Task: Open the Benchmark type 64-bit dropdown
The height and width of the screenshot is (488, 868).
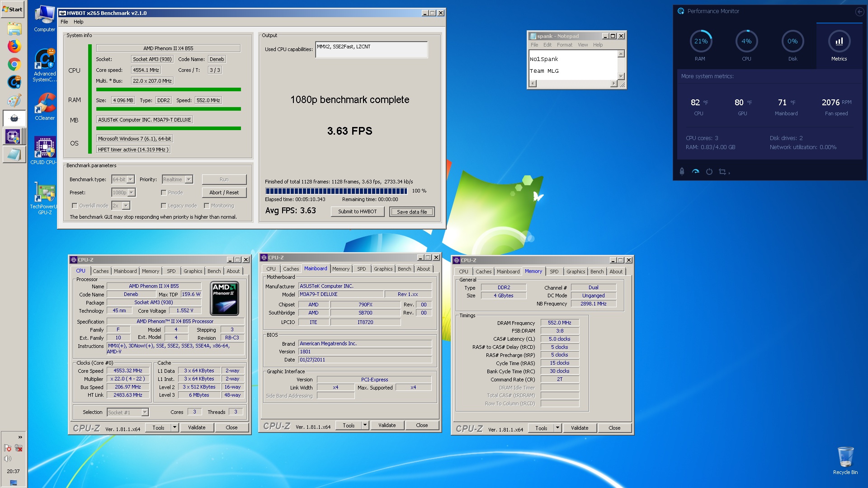Action: point(131,179)
